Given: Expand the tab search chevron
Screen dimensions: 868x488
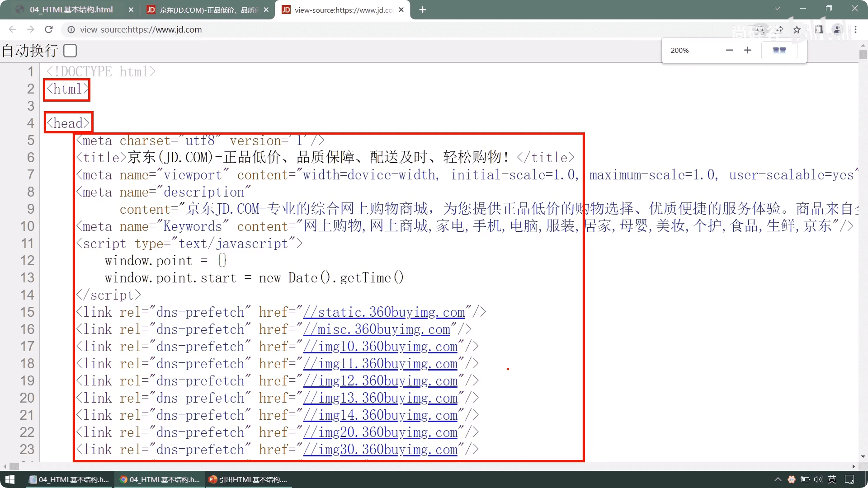Looking at the screenshot, I should pos(777,9).
